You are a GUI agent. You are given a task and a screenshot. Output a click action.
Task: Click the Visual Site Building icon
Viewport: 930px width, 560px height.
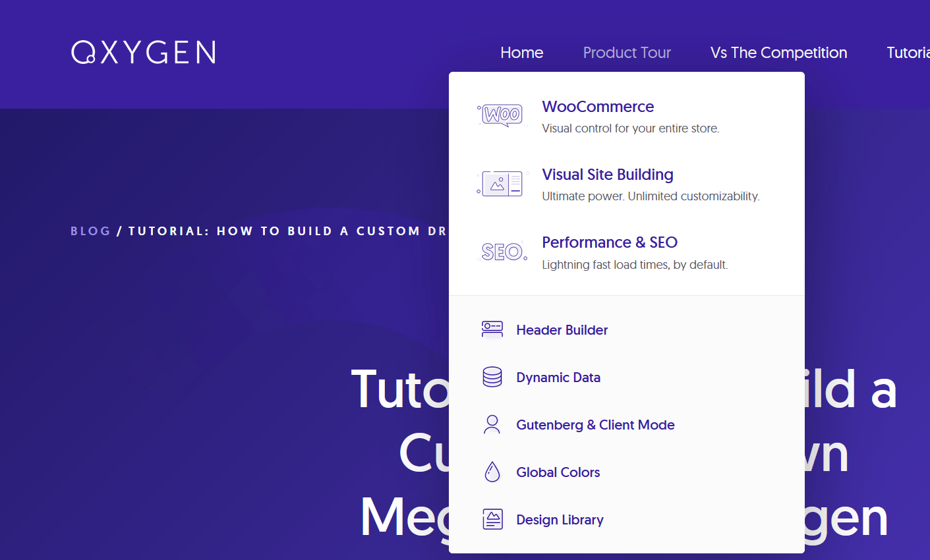[502, 183]
